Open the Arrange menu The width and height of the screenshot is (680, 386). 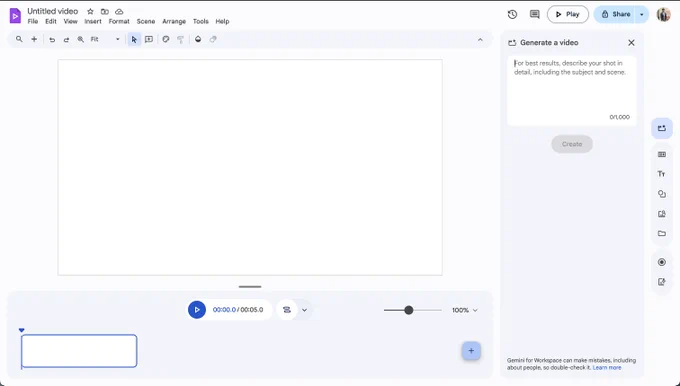click(174, 21)
